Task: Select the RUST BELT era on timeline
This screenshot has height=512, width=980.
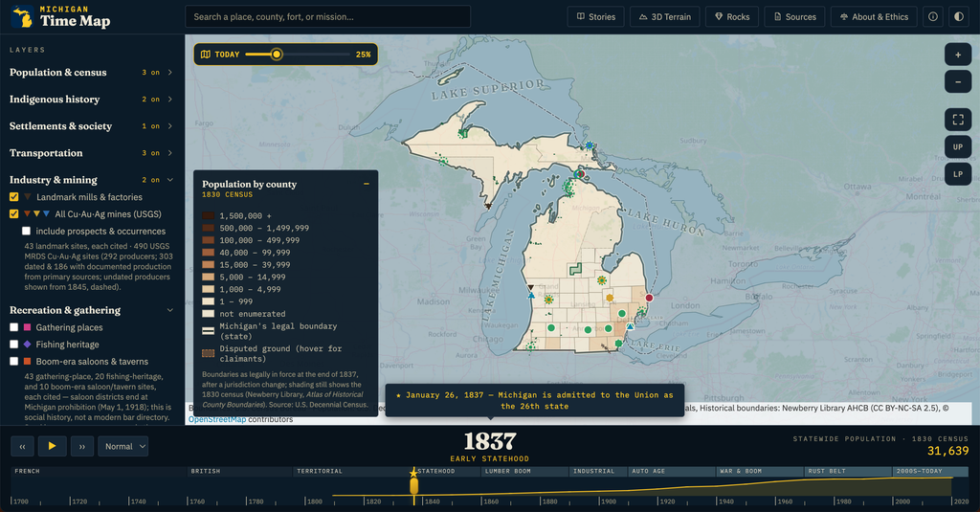Action: point(848,472)
